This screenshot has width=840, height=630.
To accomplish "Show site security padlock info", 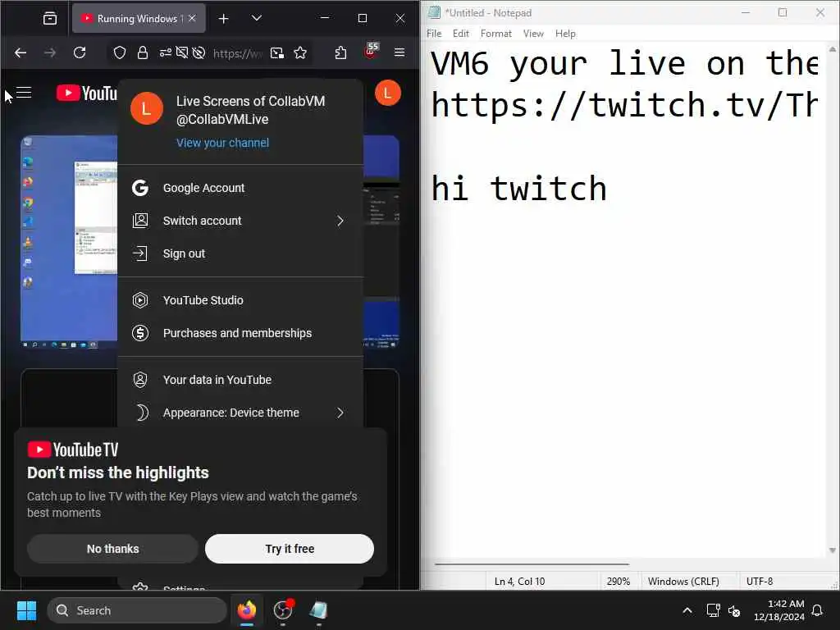I will pyautogui.click(x=142, y=52).
